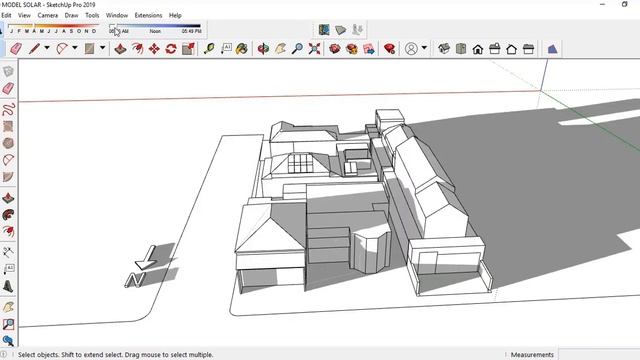Open the Extension Manager ruby icon

coord(389,49)
